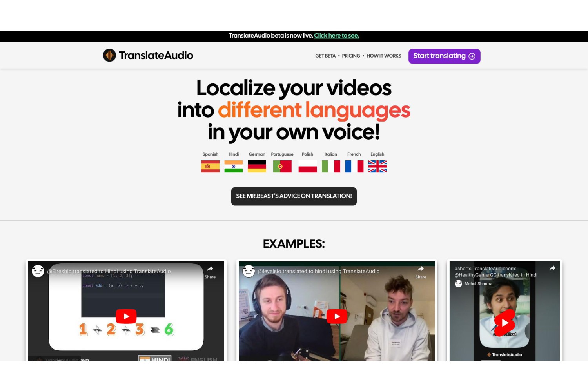The image size is (588, 392).
Task: Select the Hindi flag of India
Action: (x=234, y=167)
